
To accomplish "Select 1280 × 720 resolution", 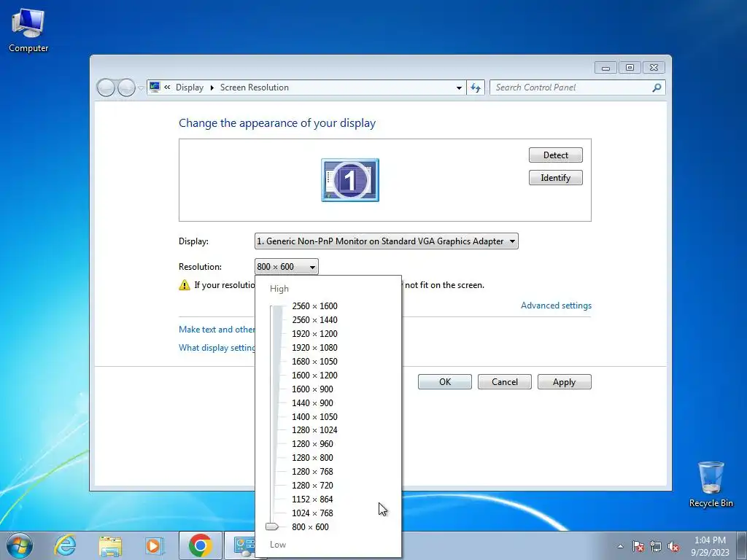I will [312, 485].
